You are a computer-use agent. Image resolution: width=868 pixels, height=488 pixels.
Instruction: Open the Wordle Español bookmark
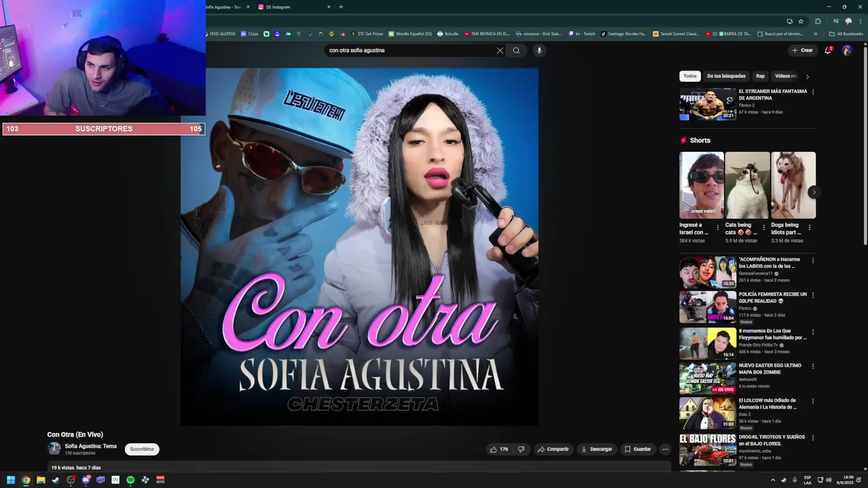coord(410,34)
